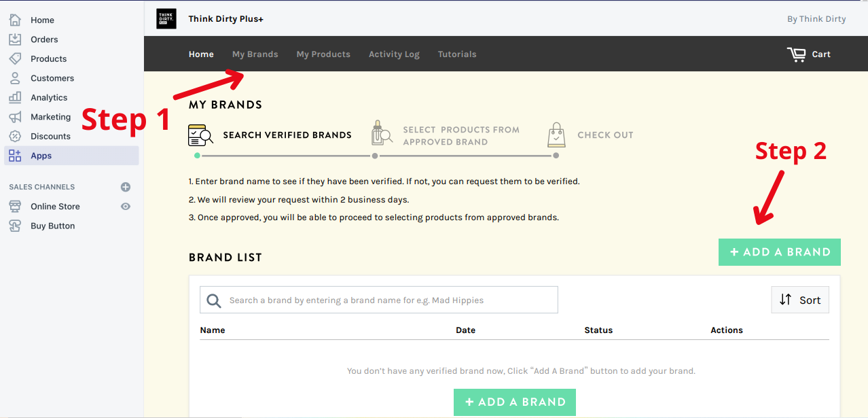Click the Sales Channels heading
Screen dimensions: 868x418
point(42,187)
